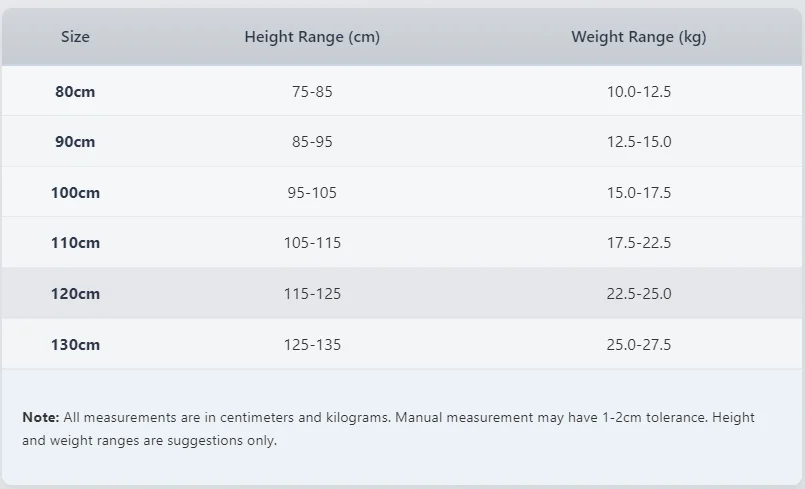
Task: Click the 105-115 height range cell
Action: click(312, 242)
